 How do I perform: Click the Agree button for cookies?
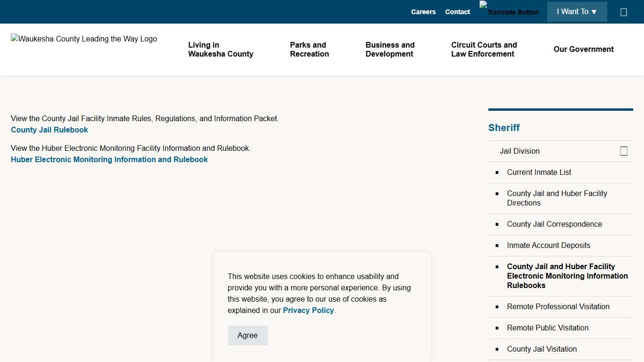pyautogui.click(x=248, y=335)
